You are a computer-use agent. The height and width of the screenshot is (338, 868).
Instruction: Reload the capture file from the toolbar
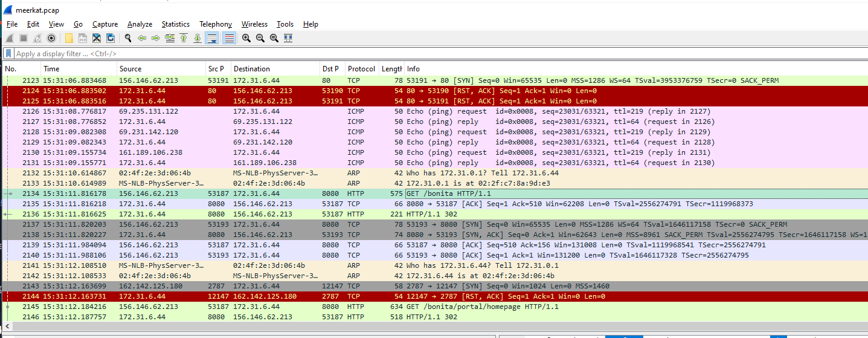tap(111, 38)
